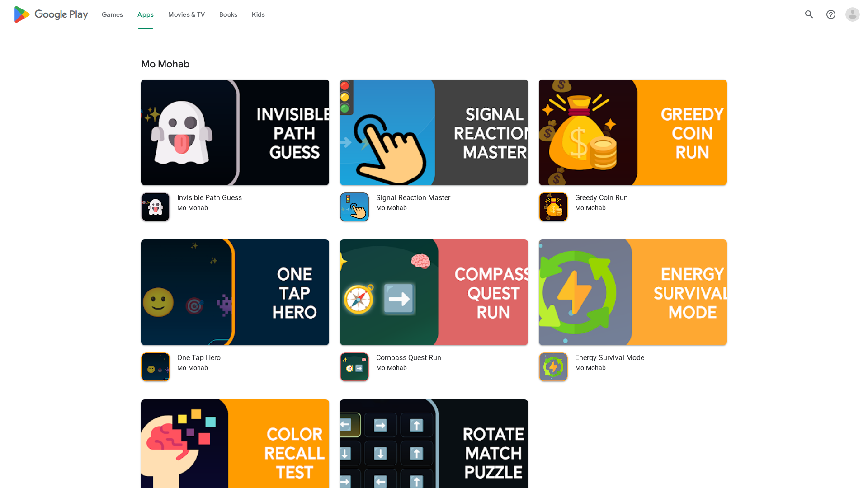The height and width of the screenshot is (488, 868).
Task: Click Mo Mohab under One Tap Hero
Action: 193,368
